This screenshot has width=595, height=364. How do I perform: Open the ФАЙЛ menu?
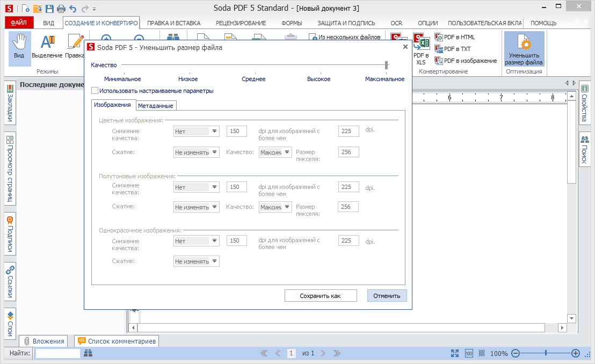(x=19, y=23)
